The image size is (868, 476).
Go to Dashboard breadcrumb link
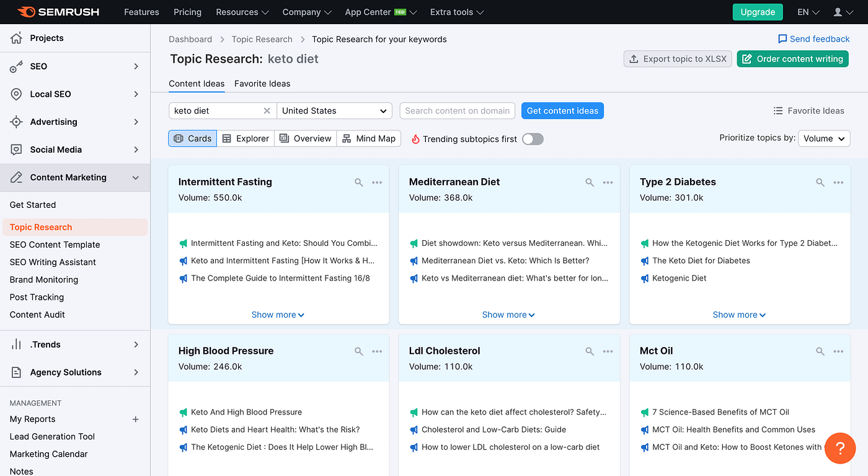tap(190, 39)
